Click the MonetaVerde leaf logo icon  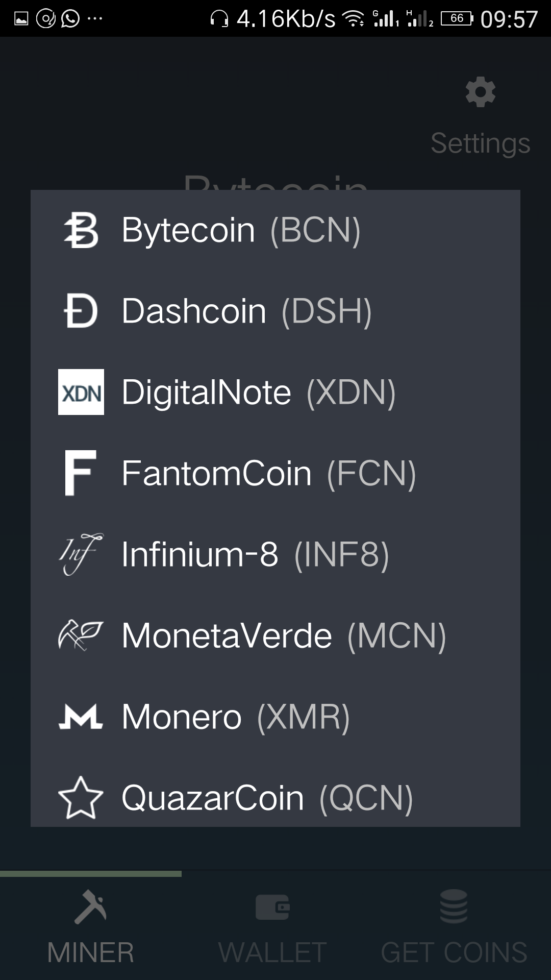tap(81, 635)
